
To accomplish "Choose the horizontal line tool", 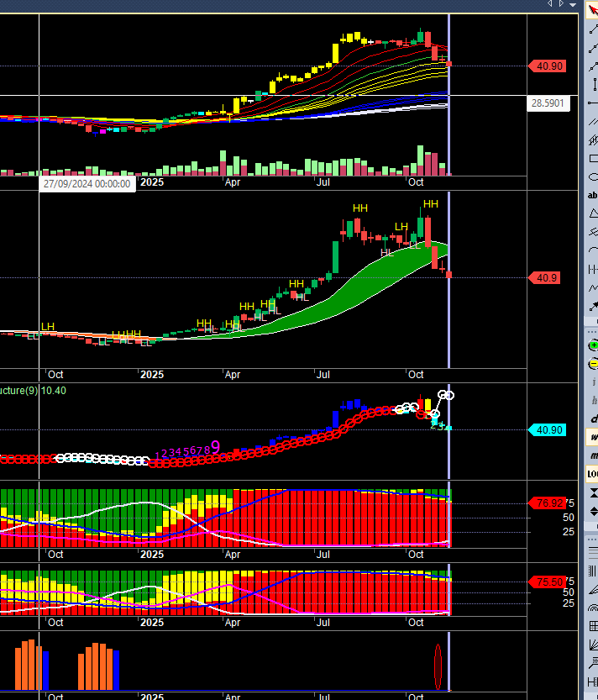I will [593, 103].
